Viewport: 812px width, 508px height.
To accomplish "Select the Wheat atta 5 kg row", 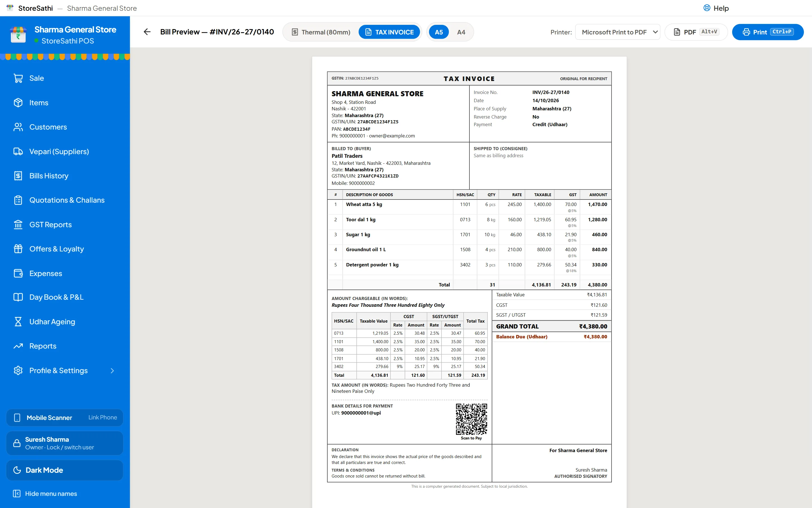I will pyautogui.click(x=469, y=207).
